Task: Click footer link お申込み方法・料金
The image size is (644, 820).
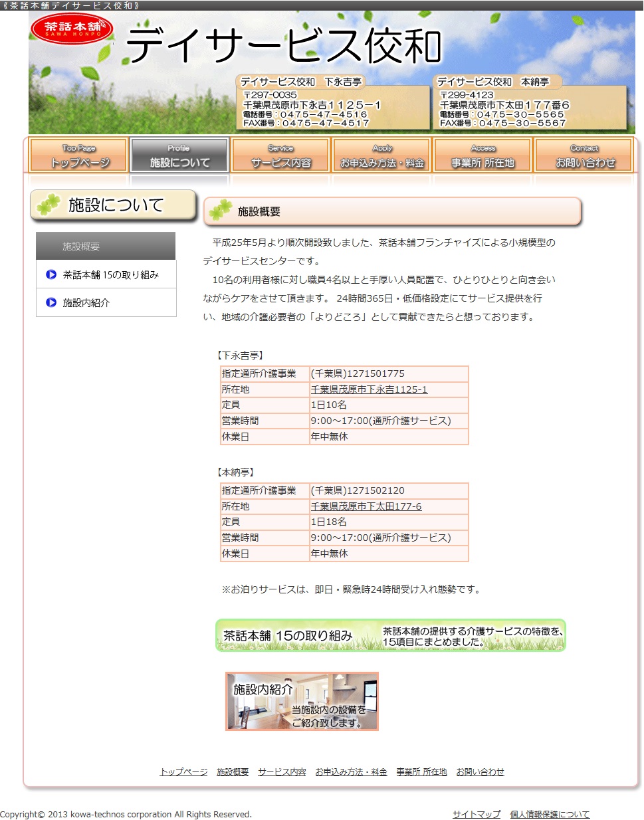Action: [x=351, y=771]
